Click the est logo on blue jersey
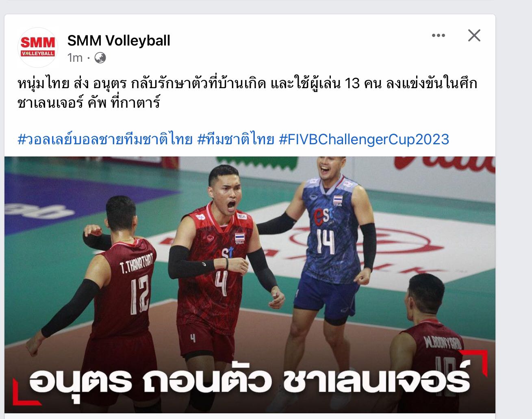This screenshot has width=532, height=419. [322, 216]
